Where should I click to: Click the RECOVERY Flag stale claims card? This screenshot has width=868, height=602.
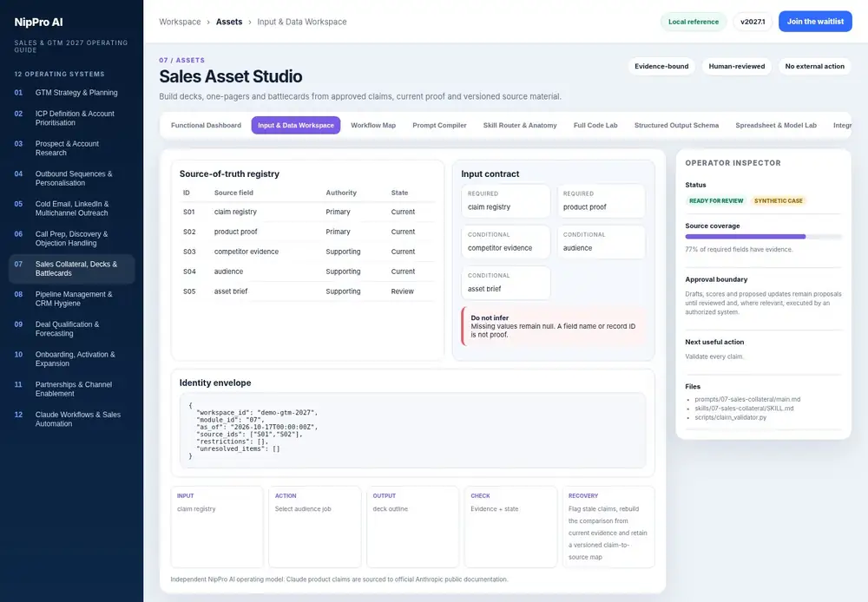608,527
